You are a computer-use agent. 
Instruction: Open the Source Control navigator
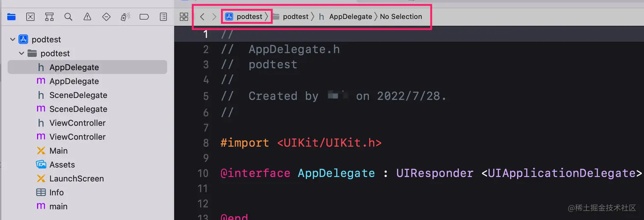pos(30,17)
